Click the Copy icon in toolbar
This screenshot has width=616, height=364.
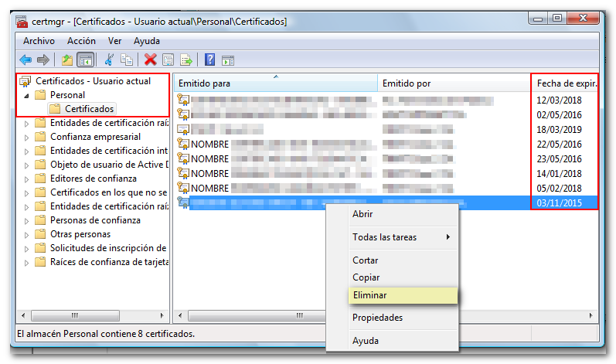(127, 60)
